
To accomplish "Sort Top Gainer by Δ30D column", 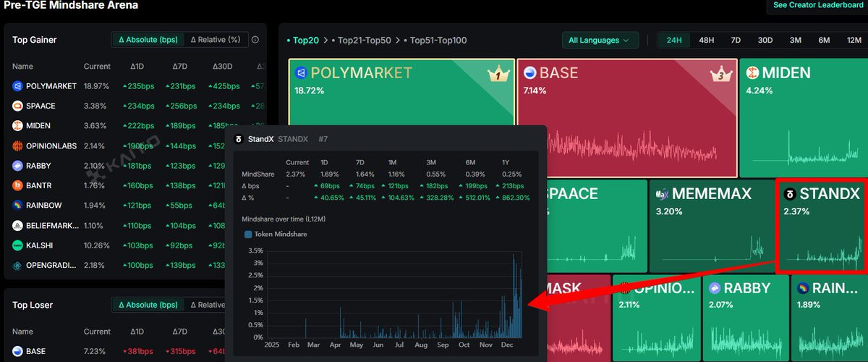I will [x=222, y=67].
